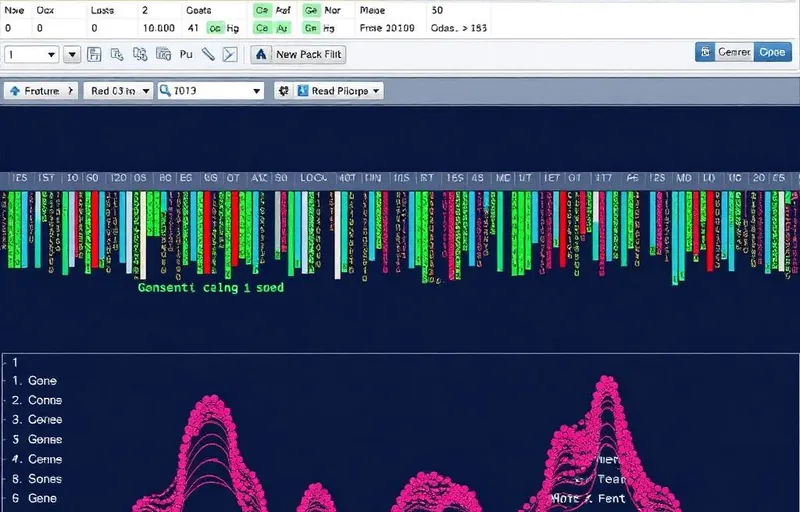This screenshot has width=800, height=512.
Task: Toggle the green Ge badge beside Hg
Action: coord(311,28)
